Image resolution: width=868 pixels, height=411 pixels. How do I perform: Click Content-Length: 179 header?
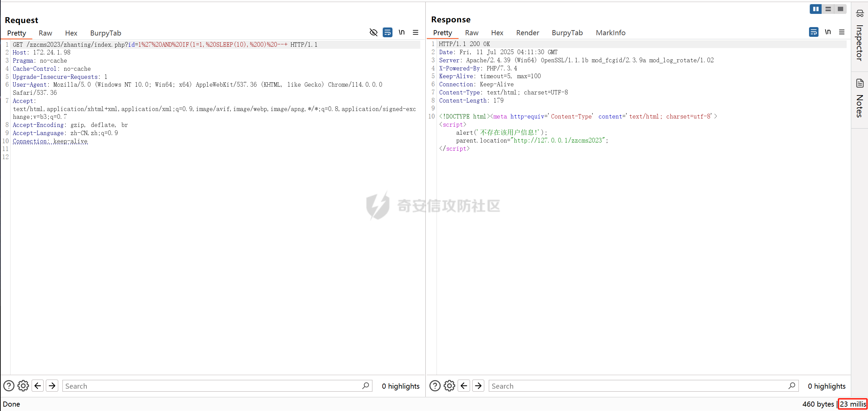(x=471, y=101)
